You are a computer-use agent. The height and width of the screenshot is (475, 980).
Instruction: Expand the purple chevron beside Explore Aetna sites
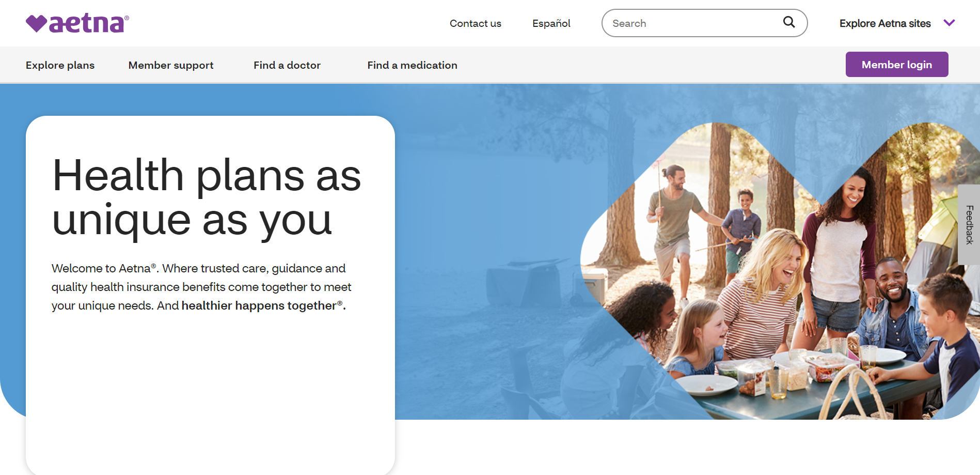(949, 23)
